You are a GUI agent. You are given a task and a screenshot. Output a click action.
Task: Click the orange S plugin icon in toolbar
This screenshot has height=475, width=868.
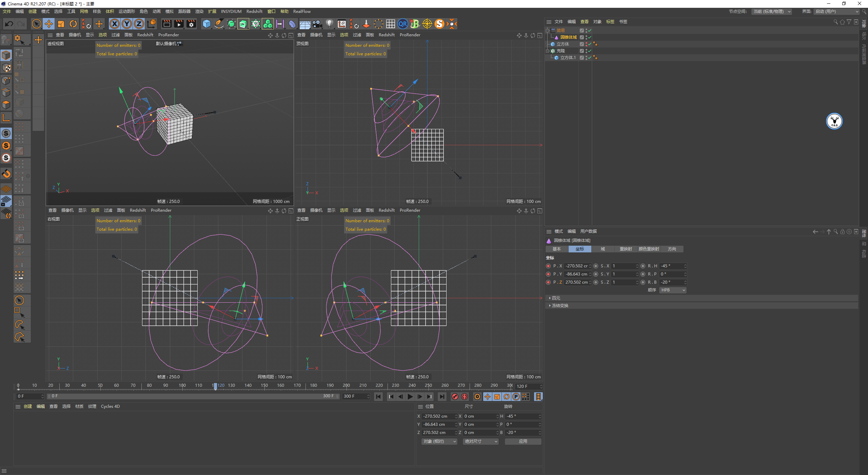pos(439,24)
